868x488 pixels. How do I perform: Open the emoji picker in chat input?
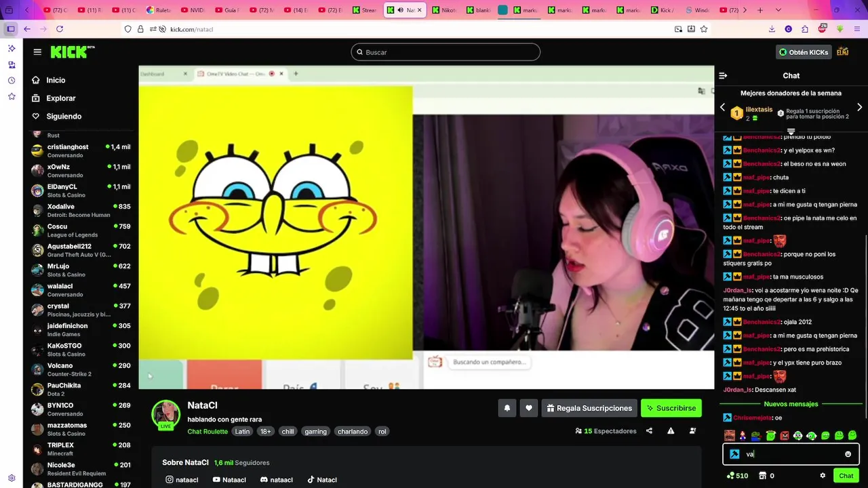[x=848, y=454]
